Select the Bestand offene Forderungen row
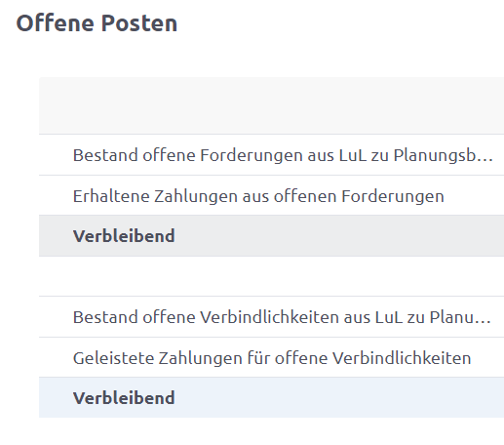 point(271,155)
